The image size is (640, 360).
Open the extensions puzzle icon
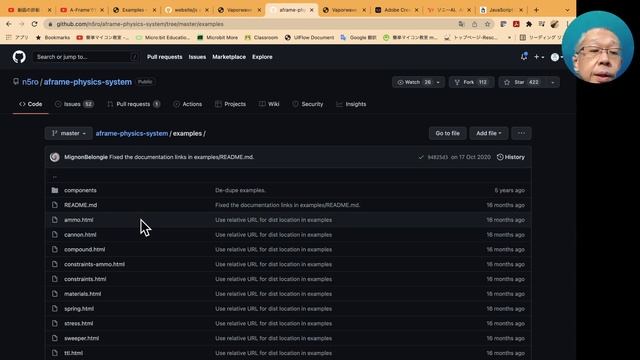(x=529, y=24)
